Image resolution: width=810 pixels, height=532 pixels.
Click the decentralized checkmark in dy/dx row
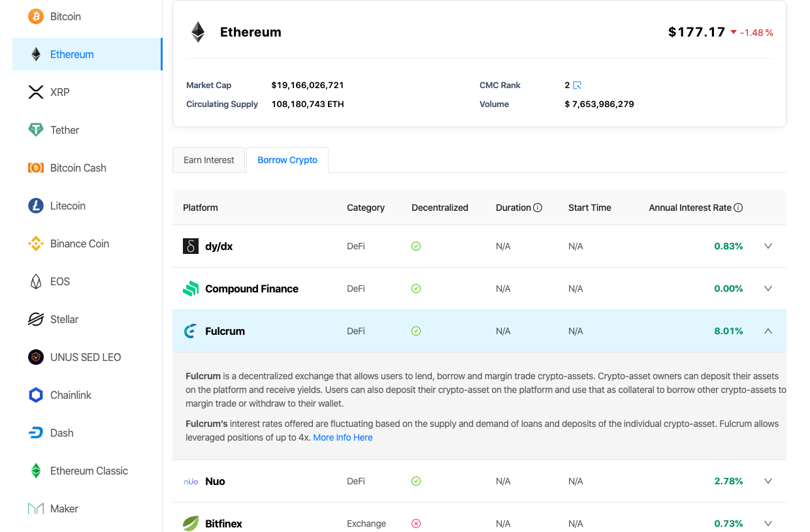pos(416,246)
